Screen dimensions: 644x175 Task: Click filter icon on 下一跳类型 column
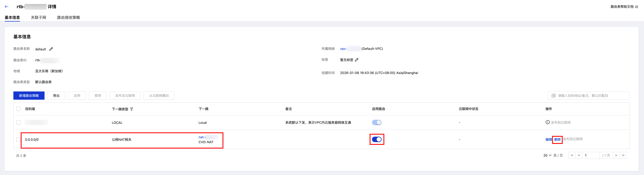(x=132, y=109)
